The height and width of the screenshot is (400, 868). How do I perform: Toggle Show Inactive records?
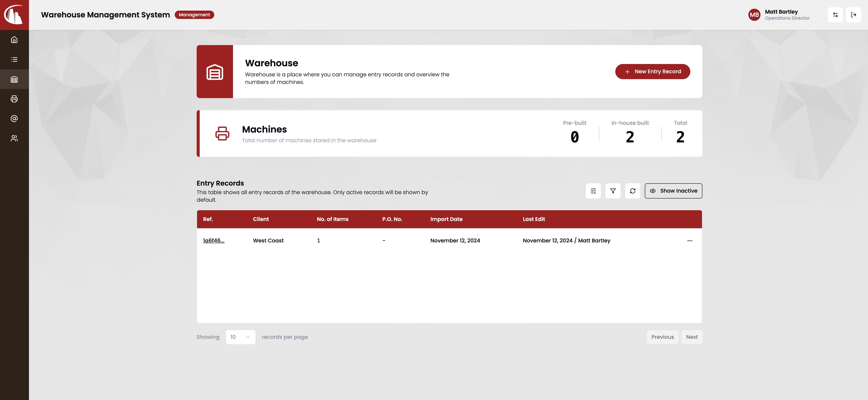click(x=673, y=191)
